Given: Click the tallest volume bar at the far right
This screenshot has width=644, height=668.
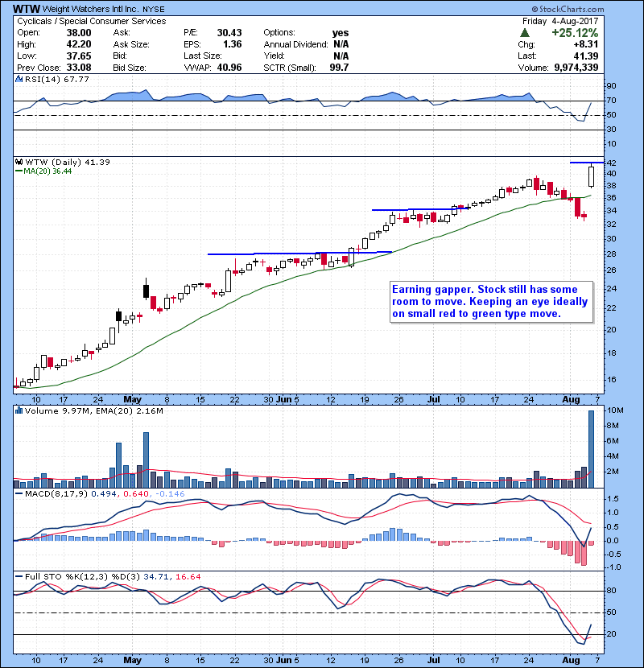Looking at the screenshot, I should point(591,449).
